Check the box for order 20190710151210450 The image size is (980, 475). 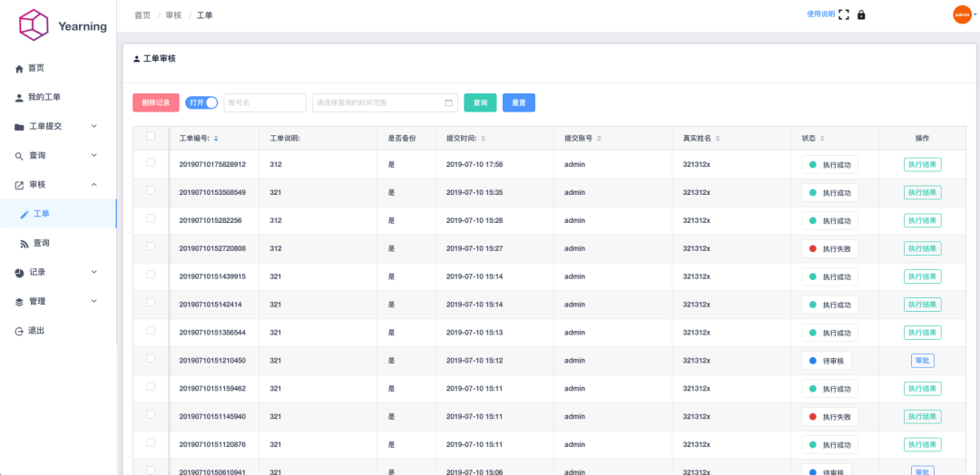[151, 358]
